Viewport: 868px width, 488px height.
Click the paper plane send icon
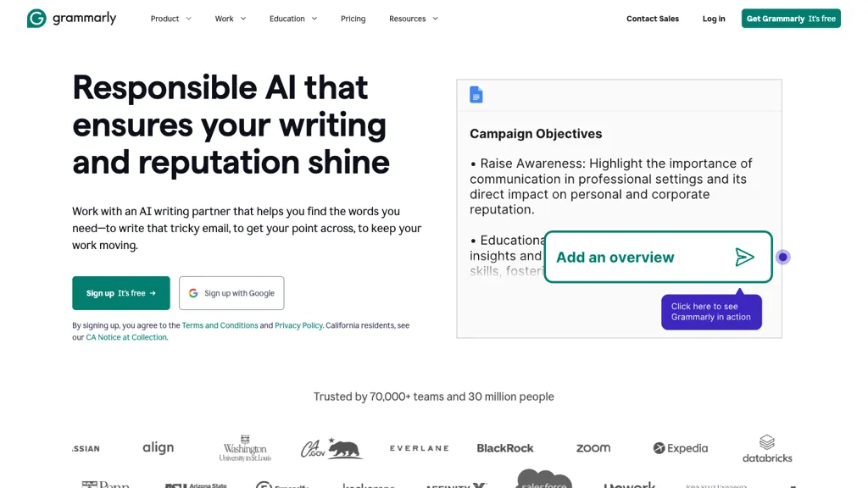(x=745, y=257)
